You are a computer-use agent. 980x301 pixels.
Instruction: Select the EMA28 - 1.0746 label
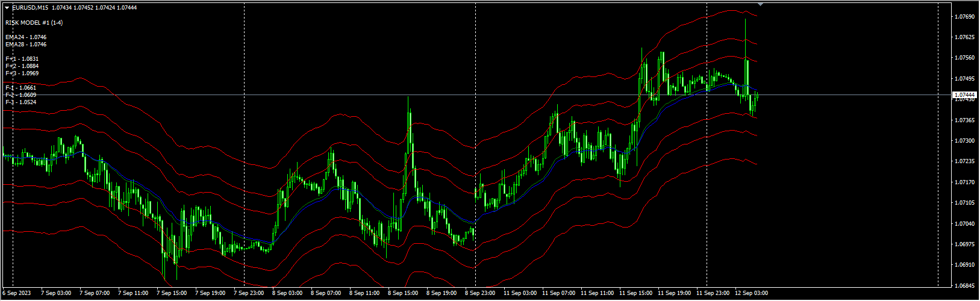(26, 45)
